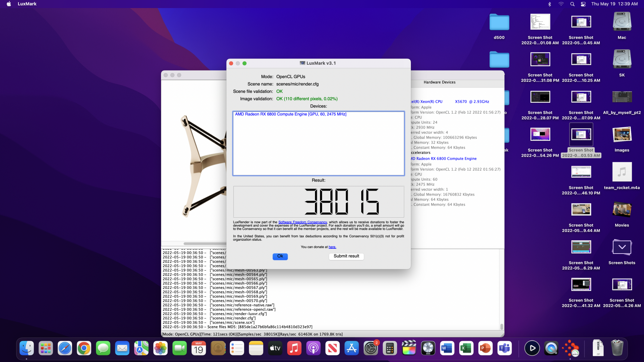Click the team_rocket.m4a audio file
The width and height of the screenshot is (644, 362).
pyautogui.click(x=622, y=172)
